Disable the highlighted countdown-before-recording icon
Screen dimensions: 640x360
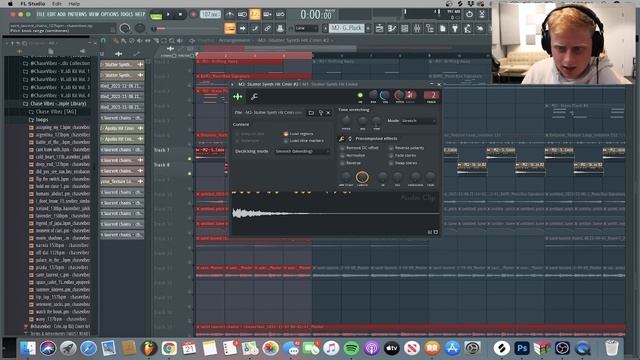coord(255,15)
